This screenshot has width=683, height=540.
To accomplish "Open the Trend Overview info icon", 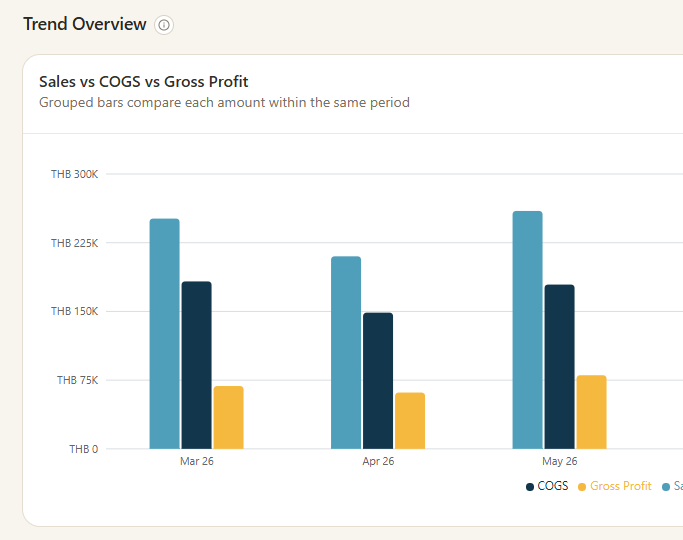I will (164, 25).
